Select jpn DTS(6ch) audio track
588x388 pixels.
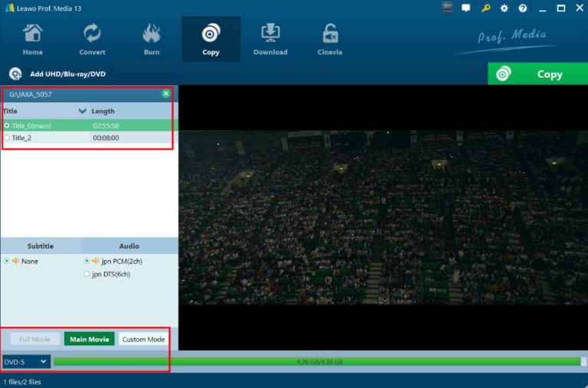click(87, 273)
